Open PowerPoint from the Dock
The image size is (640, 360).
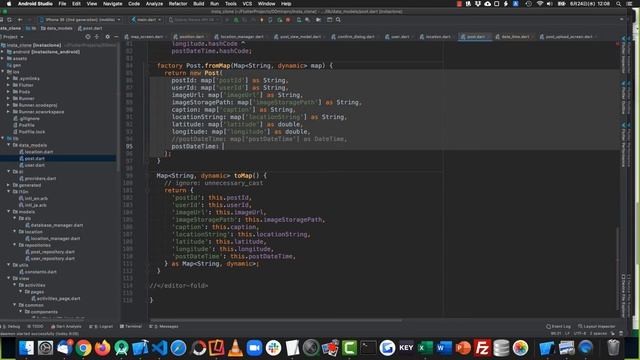pos(463,348)
